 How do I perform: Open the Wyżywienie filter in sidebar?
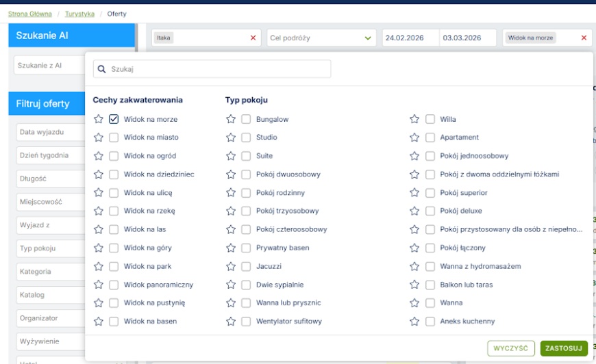(x=49, y=341)
